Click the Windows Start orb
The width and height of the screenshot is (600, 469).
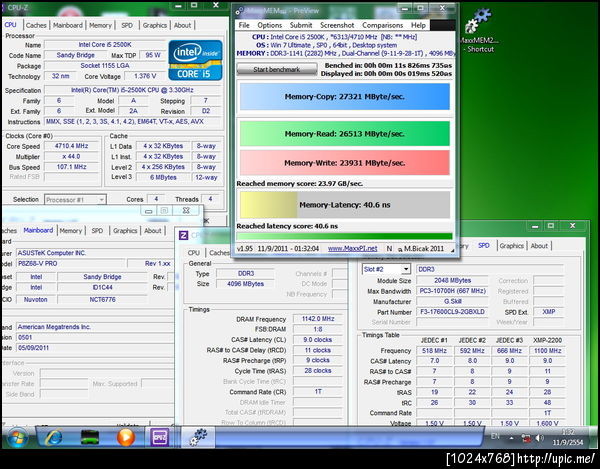coord(18,437)
